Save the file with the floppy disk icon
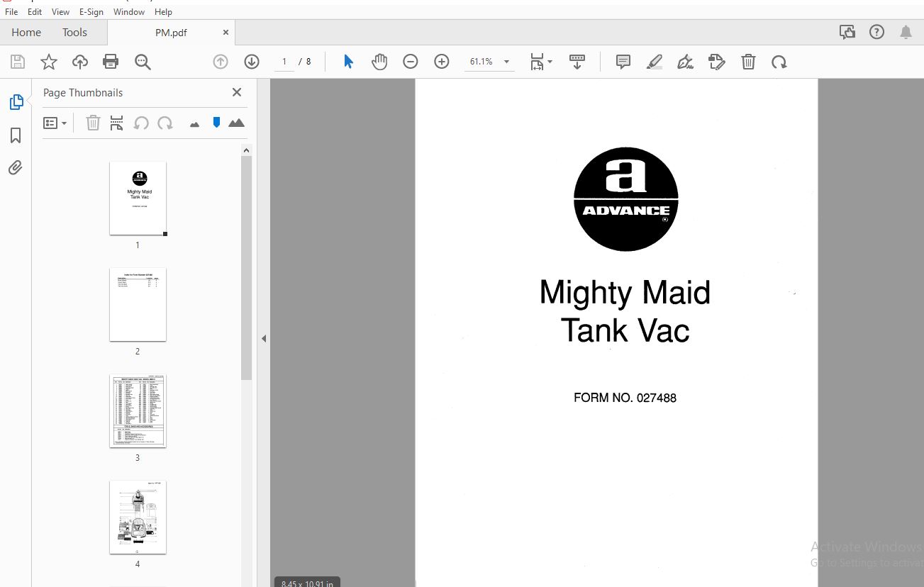The width and height of the screenshot is (924, 587). 18,62
